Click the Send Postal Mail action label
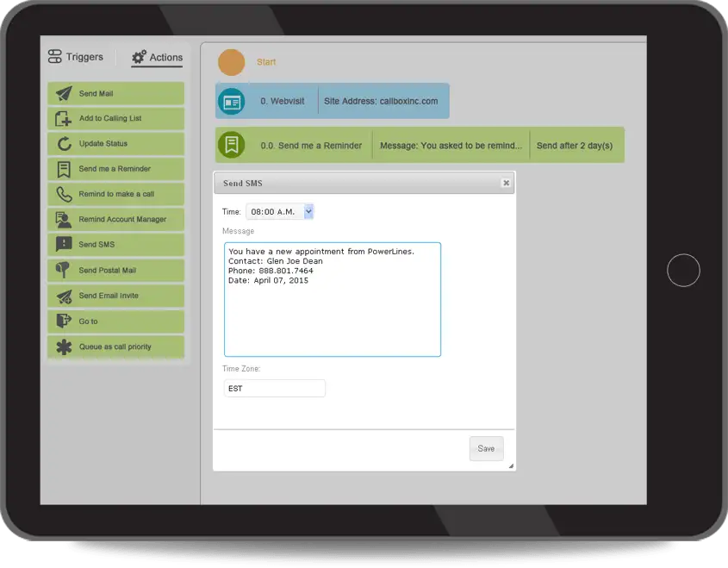This screenshot has width=728, height=568. pyautogui.click(x=107, y=271)
